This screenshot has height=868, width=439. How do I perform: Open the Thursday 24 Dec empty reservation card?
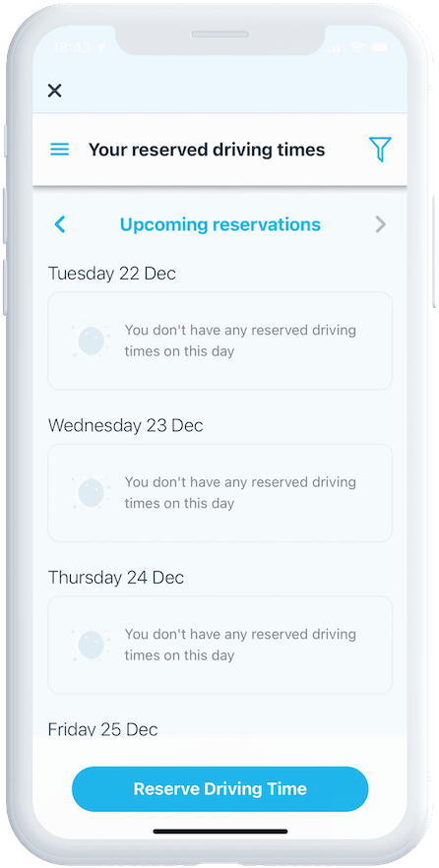click(x=219, y=645)
